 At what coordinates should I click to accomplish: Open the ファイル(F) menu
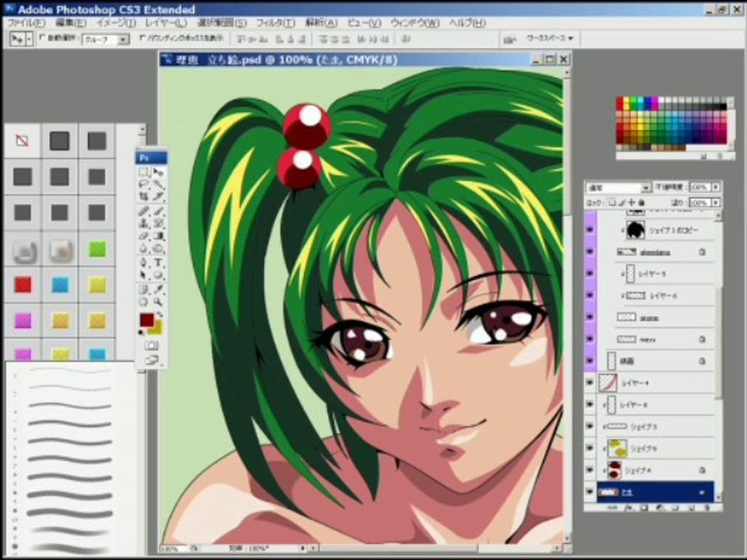pyautogui.click(x=26, y=23)
